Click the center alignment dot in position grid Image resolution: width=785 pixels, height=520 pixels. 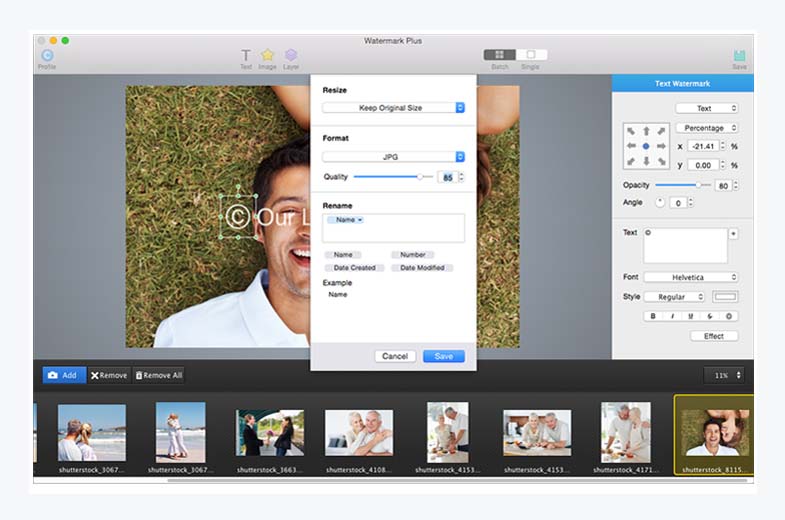[x=646, y=146]
